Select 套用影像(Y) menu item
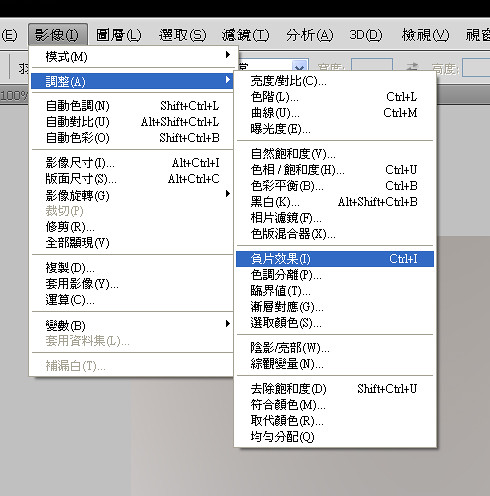This screenshot has width=490, height=496. (132, 284)
